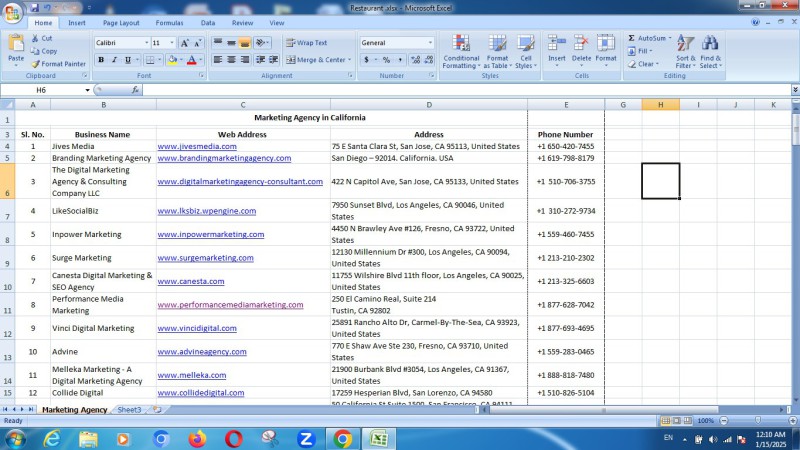Viewport: 800px width, 450px height.
Task: Switch to the Page Layout ribbon tab
Action: coord(121,22)
